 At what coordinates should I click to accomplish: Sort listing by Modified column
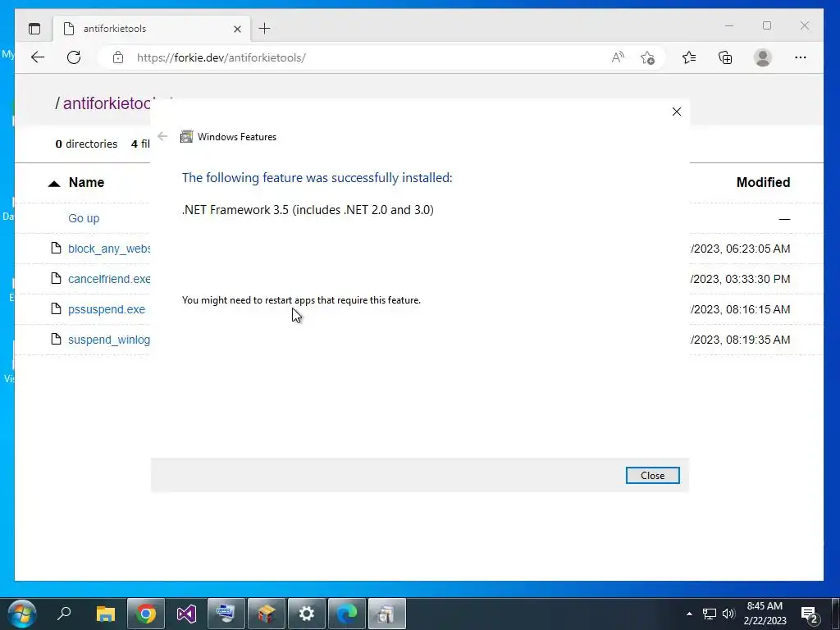coord(763,182)
